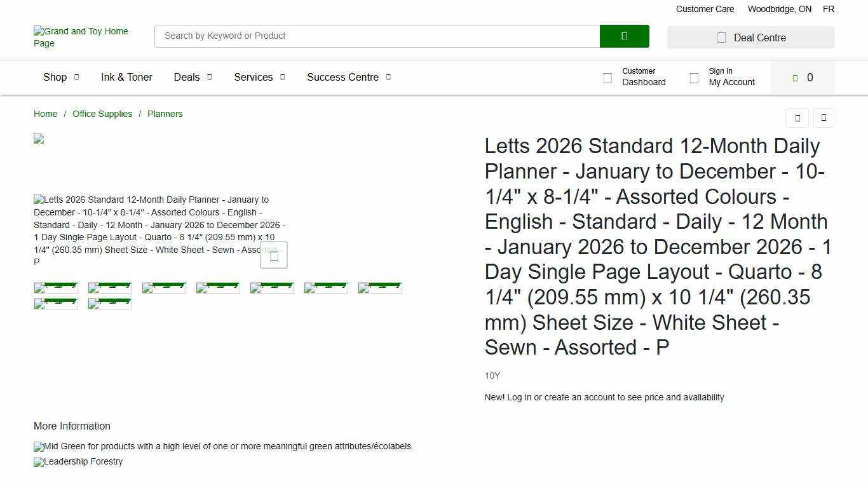Switch the site language to FR
Image resolution: width=868 pixels, height=488 pixels.
pyautogui.click(x=828, y=9)
